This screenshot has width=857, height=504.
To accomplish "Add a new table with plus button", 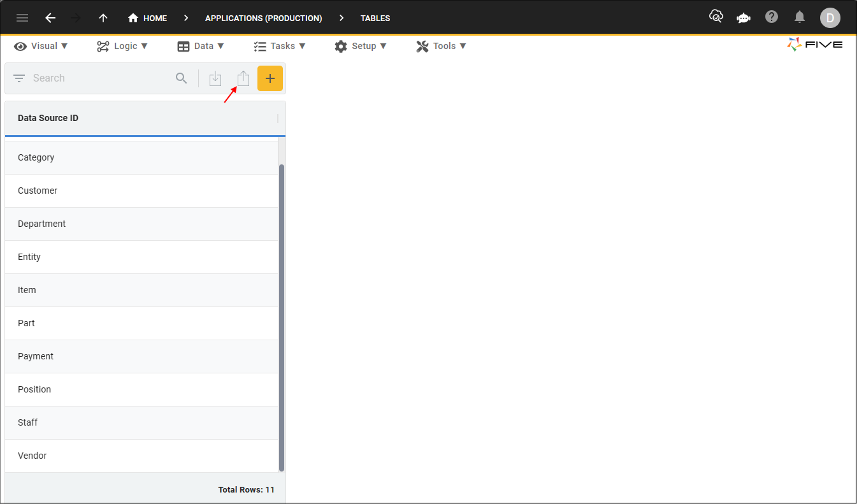I will point(270,78).
